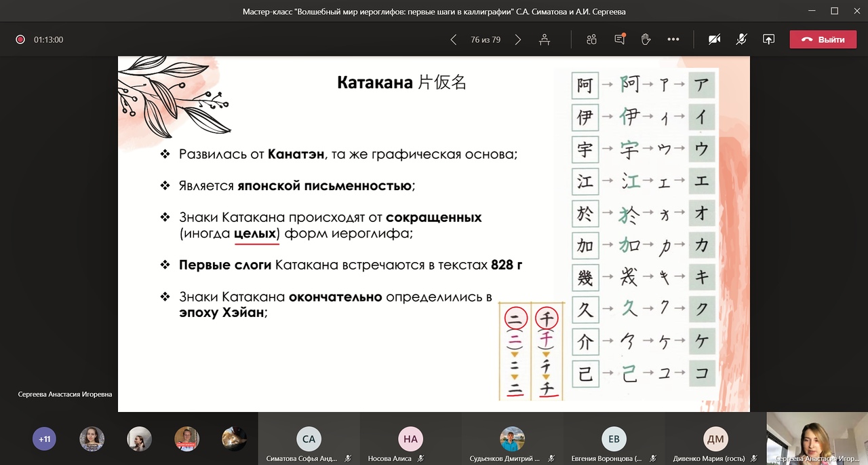Raise your hand in the meeting
The image size is (868, 465).
(646, 39)
